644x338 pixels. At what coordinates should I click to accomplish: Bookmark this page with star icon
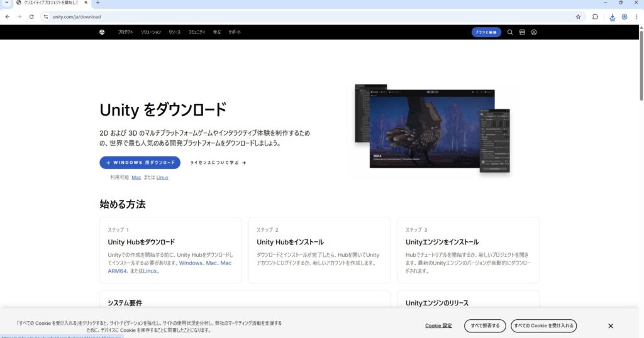tap(579, 17)
